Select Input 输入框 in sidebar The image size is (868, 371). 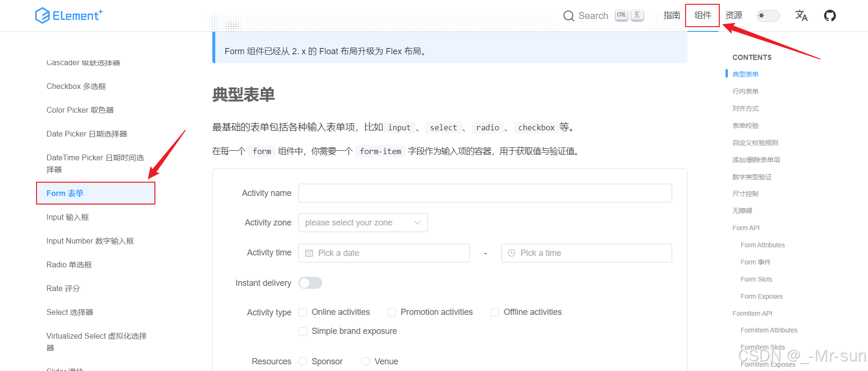67,217
